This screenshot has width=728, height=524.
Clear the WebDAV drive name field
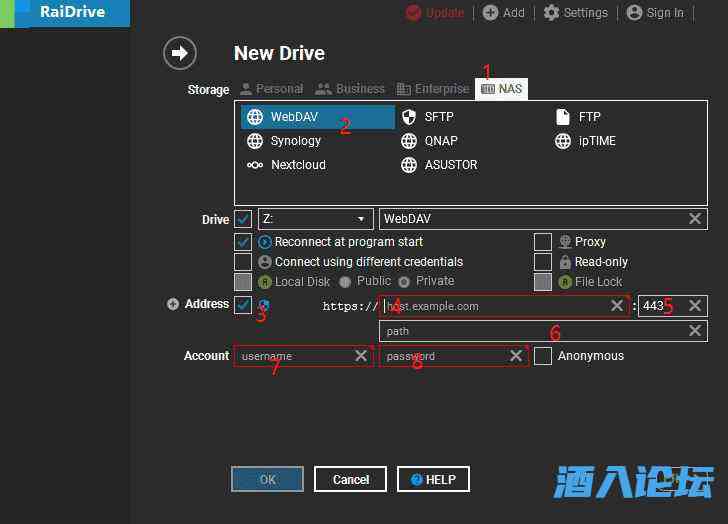[x=695, y=219]
